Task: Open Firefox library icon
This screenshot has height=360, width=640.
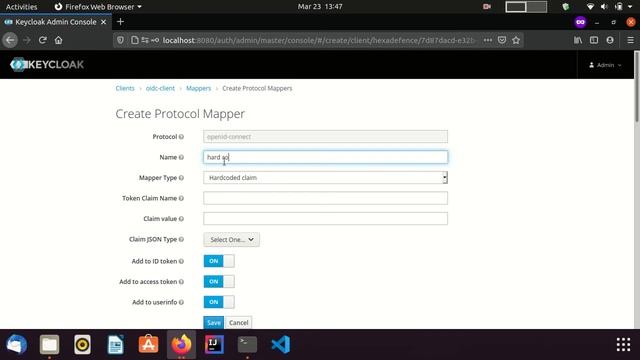Action: click(x=578, y=40)
